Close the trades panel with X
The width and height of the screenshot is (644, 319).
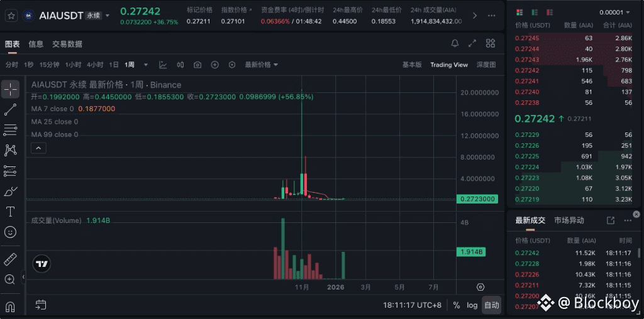(x=636, y=214)
